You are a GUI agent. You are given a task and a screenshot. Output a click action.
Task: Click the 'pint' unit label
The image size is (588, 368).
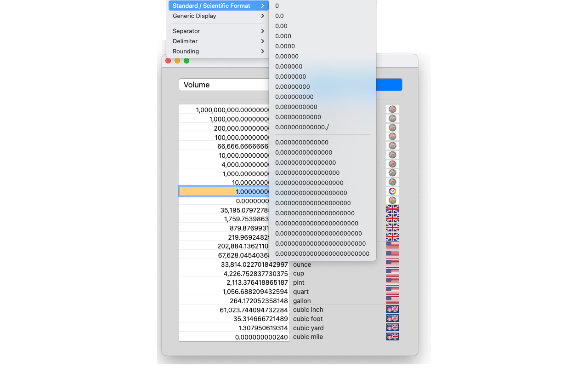299,282
